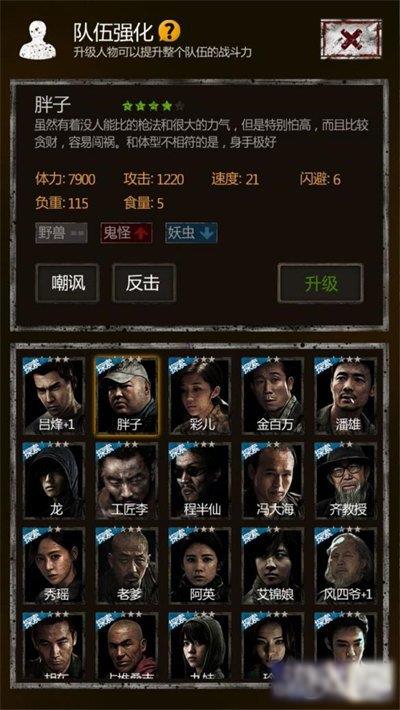Viewport: 400px width, 710px height.
Task: Open the 工匠李 character card
Action: pos(127,480)
